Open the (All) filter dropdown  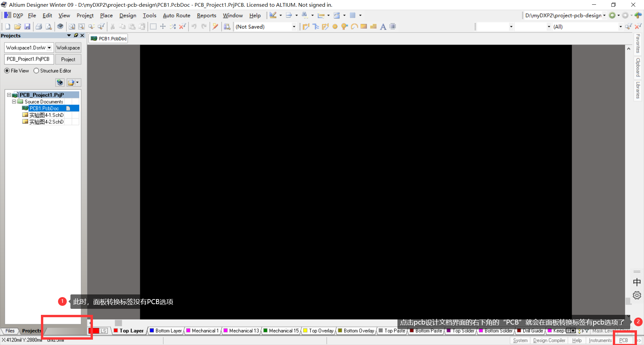pyautogui.click(x=620, y=27)
